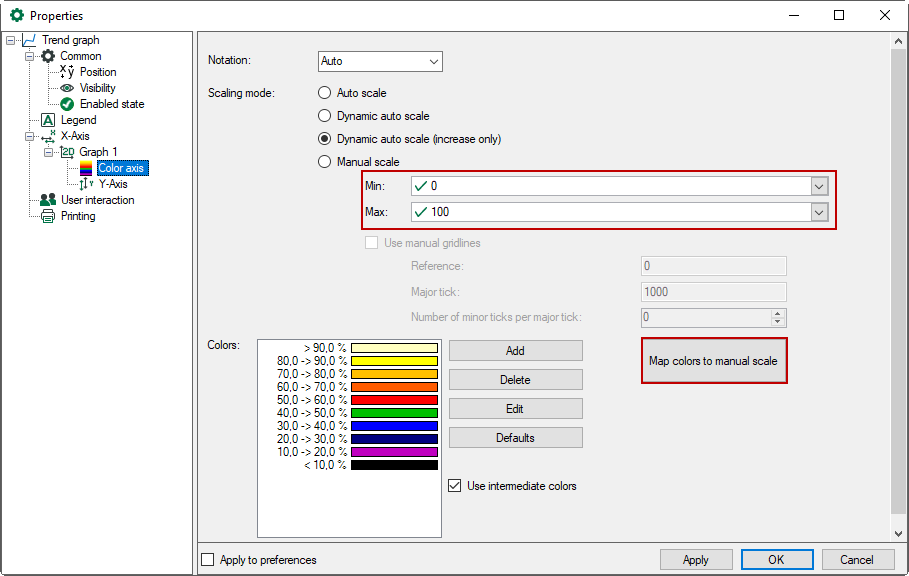909x576 pixels.
Task: Click the Enabled state green checkmark icon
Action: (67, 104)
